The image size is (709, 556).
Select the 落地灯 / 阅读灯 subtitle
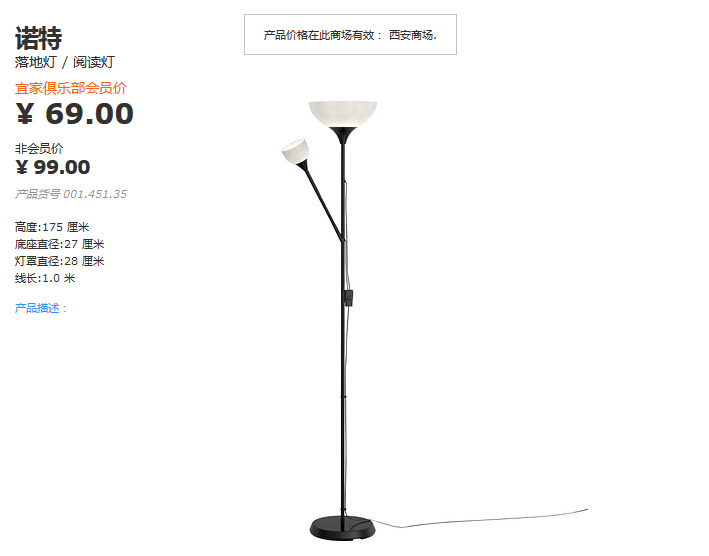(65, 62)
